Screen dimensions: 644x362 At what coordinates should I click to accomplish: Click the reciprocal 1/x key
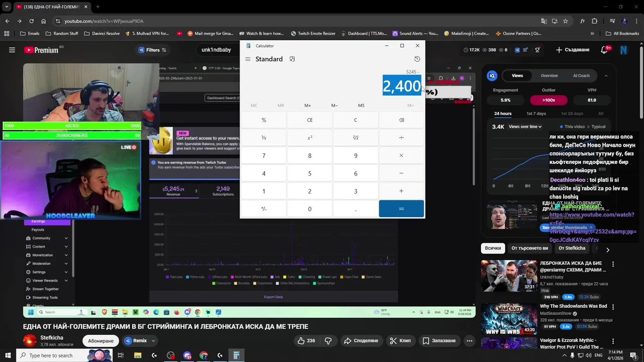click(264, 138)
